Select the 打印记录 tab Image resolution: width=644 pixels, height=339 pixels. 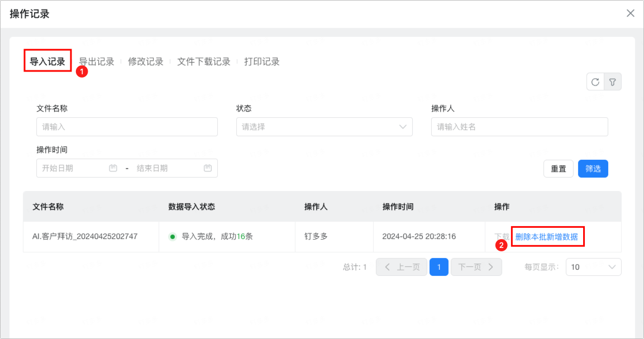[261, 61]
